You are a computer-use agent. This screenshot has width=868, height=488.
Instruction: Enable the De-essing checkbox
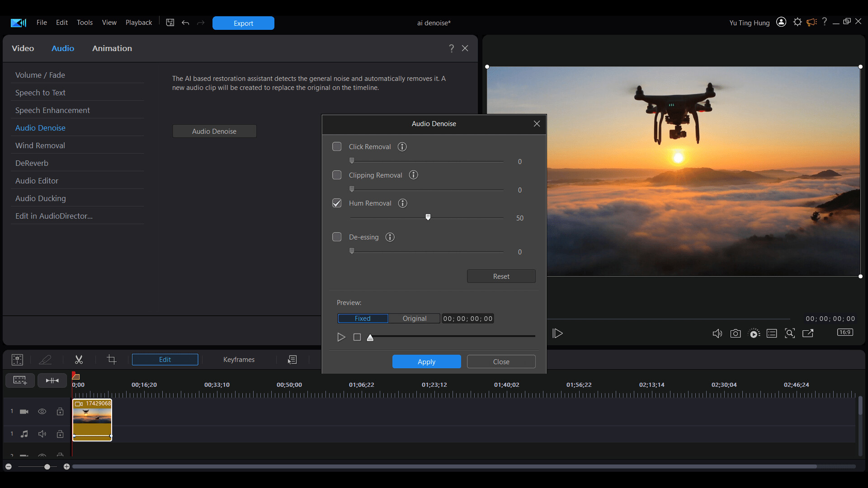(x=337, y=237)
